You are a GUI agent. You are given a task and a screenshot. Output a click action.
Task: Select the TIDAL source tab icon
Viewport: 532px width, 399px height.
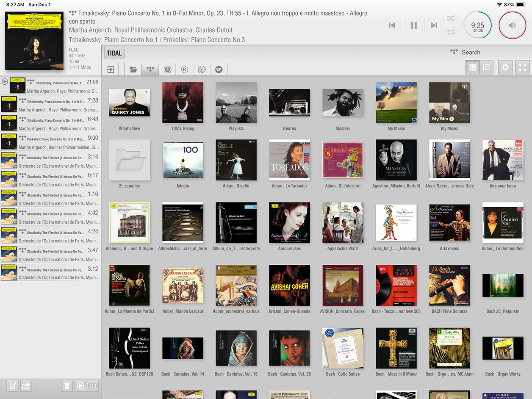[150, 69]
